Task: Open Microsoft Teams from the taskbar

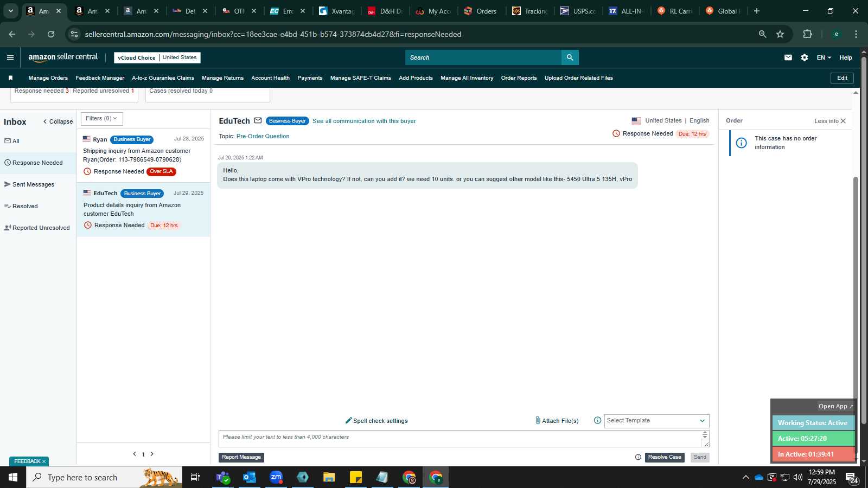Action: (222, 477)
